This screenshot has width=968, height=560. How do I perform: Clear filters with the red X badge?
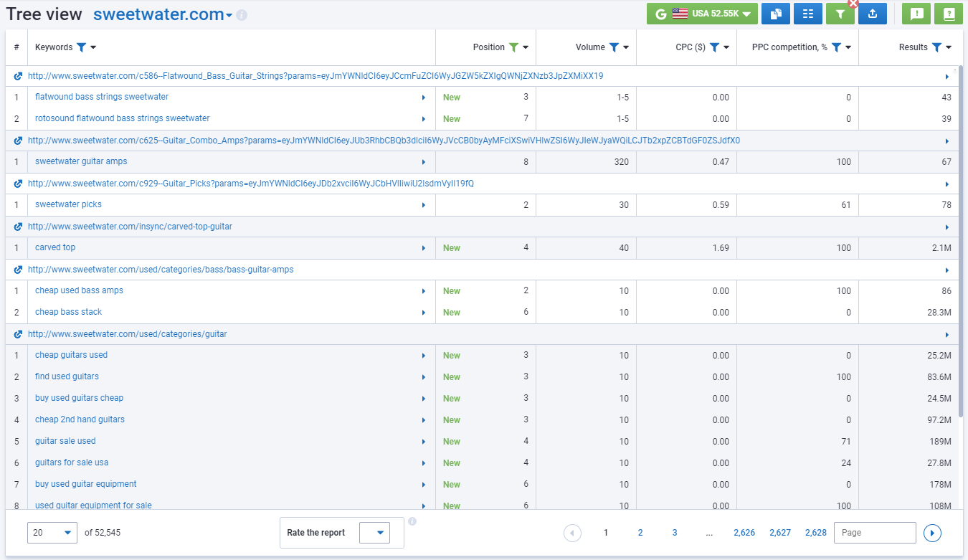click(x=853, y=4)
